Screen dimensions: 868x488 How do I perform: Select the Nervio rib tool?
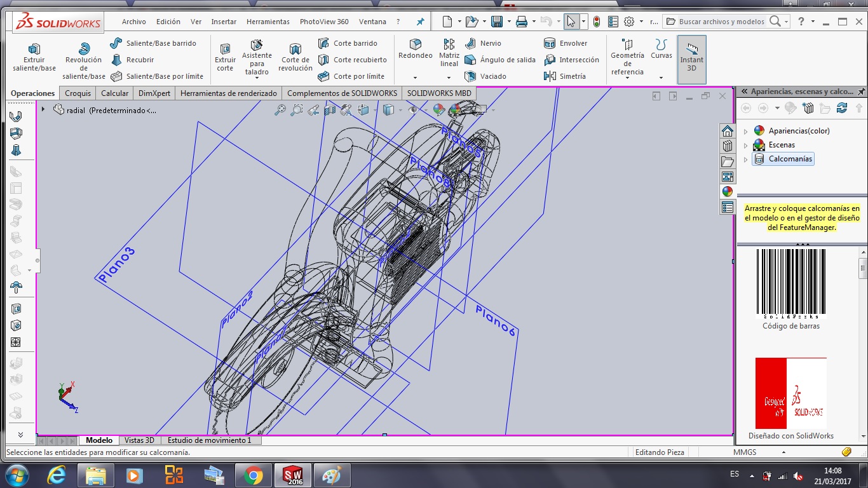coord(482,43)
